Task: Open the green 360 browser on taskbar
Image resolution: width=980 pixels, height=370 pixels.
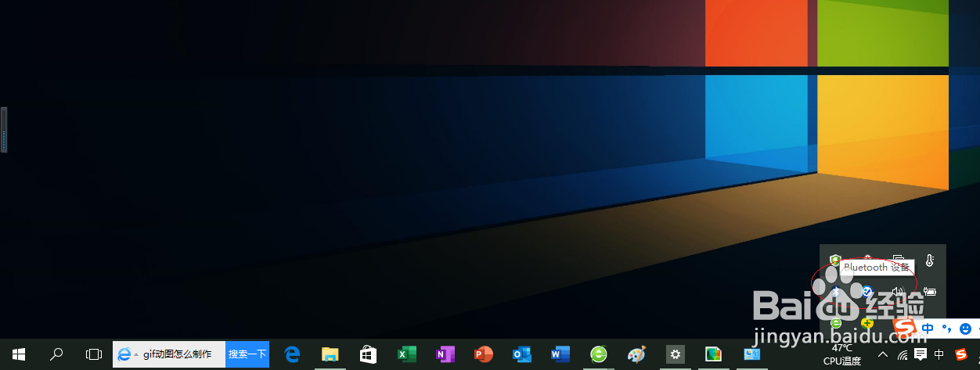Action: [598, 354]
